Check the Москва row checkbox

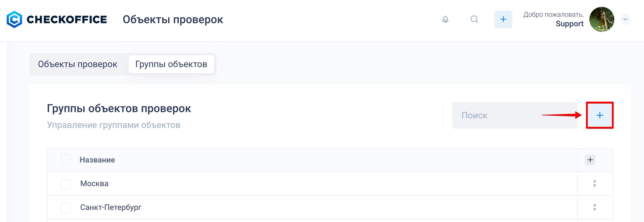pos(66,184)
